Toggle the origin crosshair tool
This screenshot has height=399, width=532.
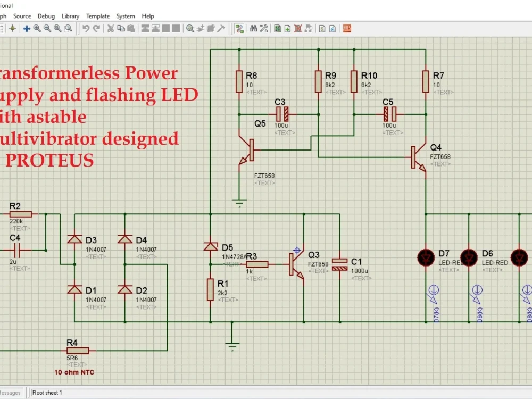(x=13, y=29)
